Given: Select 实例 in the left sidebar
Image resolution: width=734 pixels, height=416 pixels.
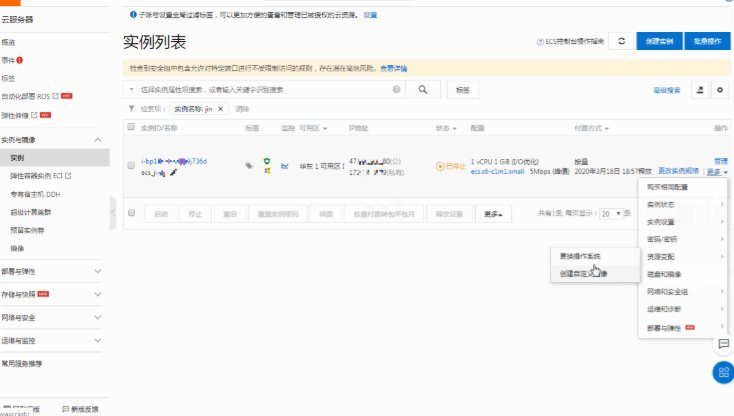Looking at the screenshot, I should [55, 158].
